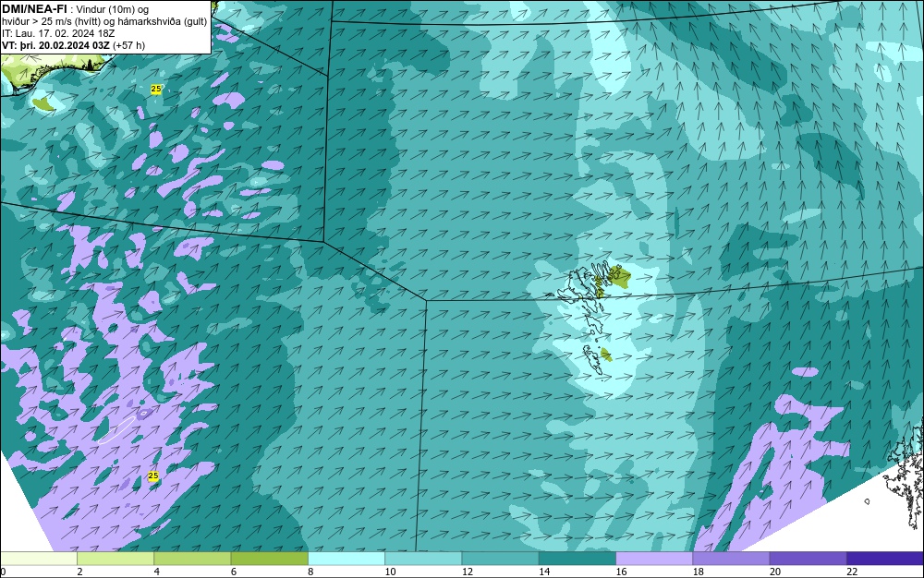Click the violet 20–22 m/s legend swatch
Image resolution: width=924 pixels, height=578 pixels.
808,559
